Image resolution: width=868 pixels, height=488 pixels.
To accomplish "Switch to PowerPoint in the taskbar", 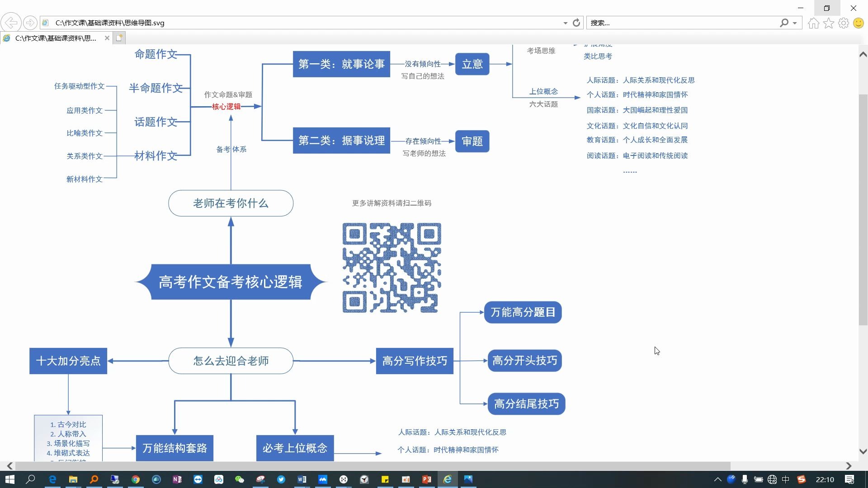I will point(427,479).
